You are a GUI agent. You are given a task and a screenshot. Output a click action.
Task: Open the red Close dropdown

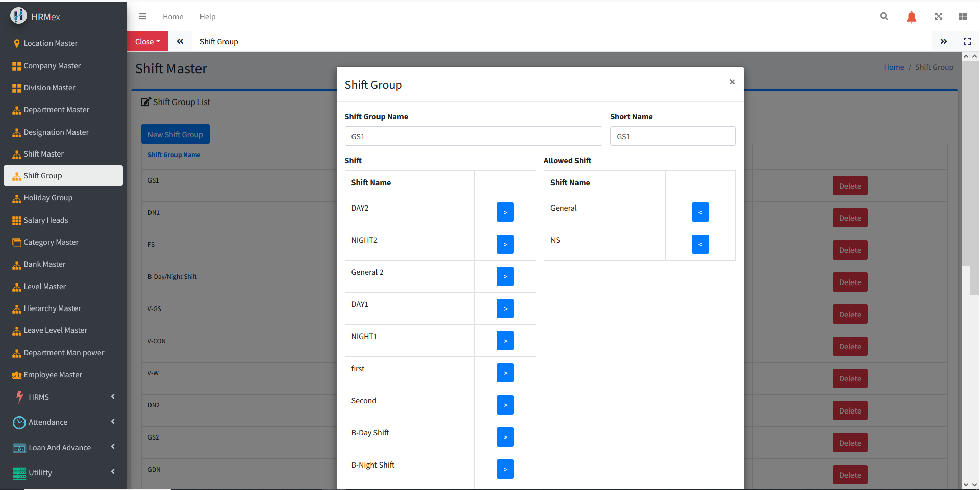click(147, 41)
